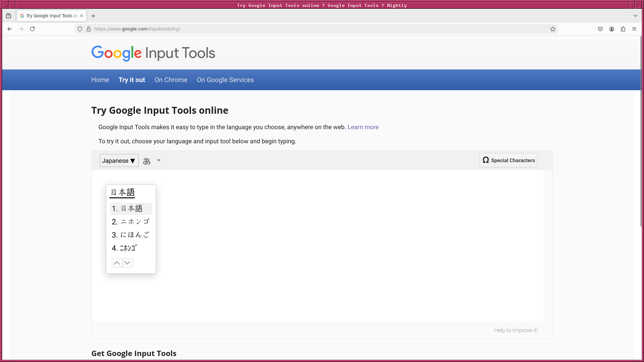Reload the page with refresh icon
This screenshot has width=644, height=362.
(32, 29)
